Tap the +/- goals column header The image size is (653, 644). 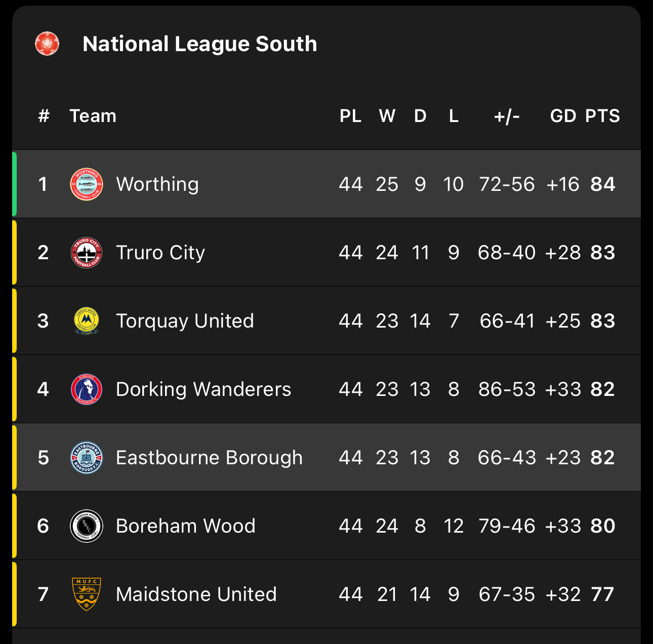pyautogui.click(x=507, y=116)
